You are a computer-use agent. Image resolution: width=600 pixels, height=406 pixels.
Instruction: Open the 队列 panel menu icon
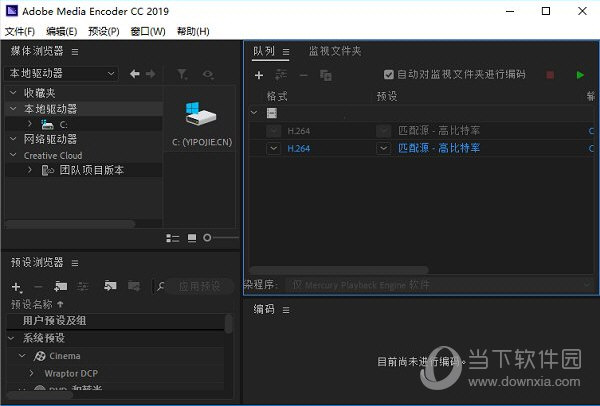(286, 52)
